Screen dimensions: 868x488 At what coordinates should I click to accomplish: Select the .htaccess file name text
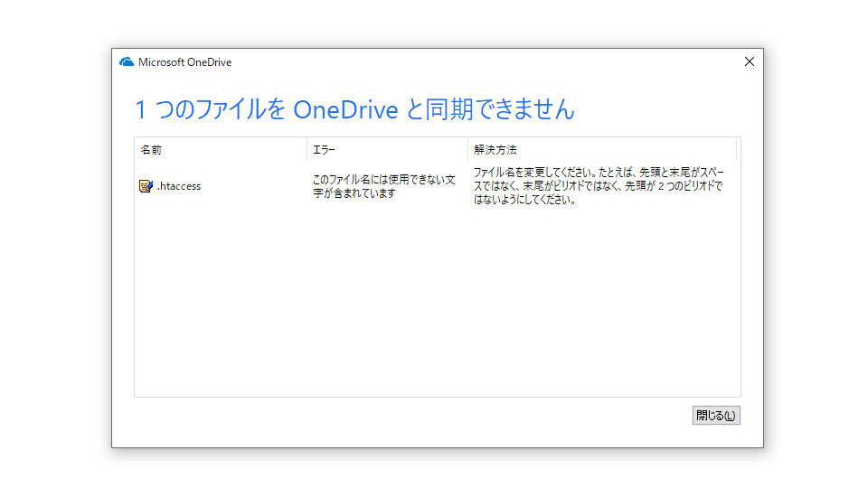(179, 186)
